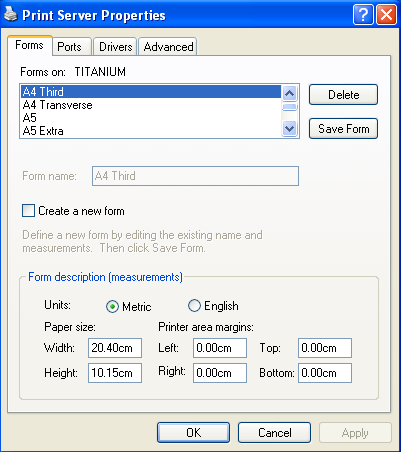The image size is (401, 452).
Task: Click the paper Width input field
Action: 115,348
